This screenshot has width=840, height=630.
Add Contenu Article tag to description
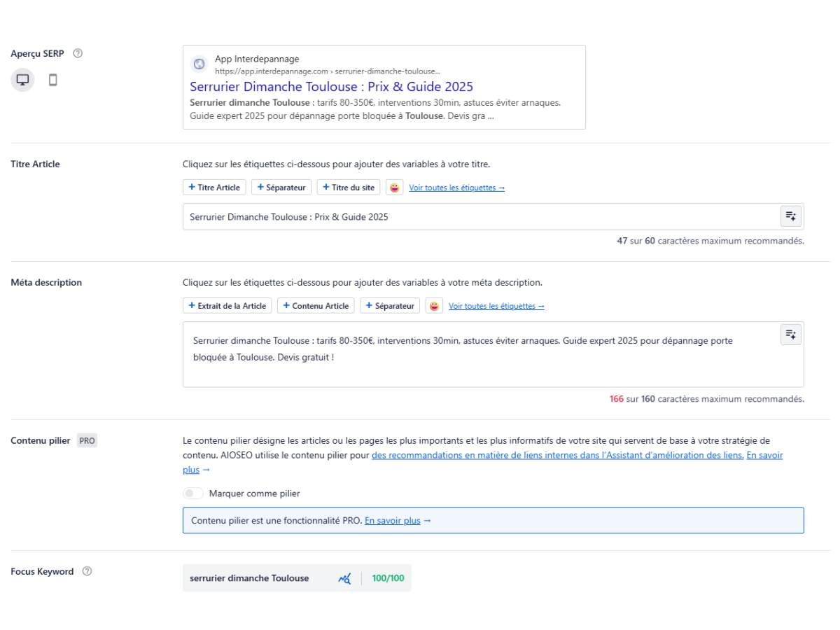(x=316, y=306)
